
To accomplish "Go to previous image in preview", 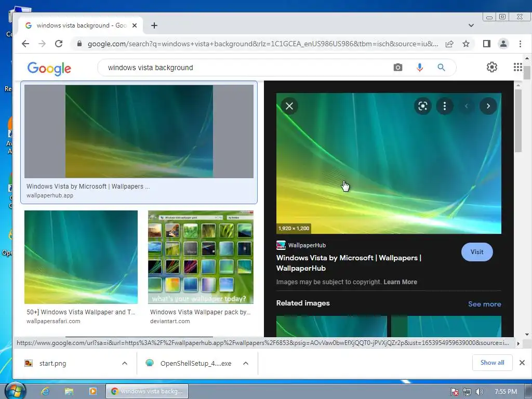I will pos(467,106).
